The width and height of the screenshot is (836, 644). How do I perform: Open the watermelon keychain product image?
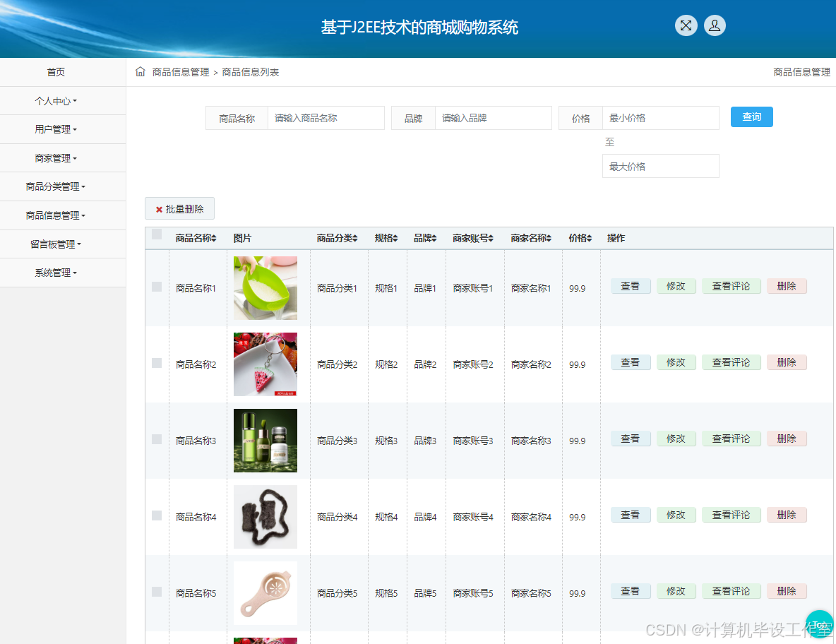pyautogui.click(x=265, y=364)
